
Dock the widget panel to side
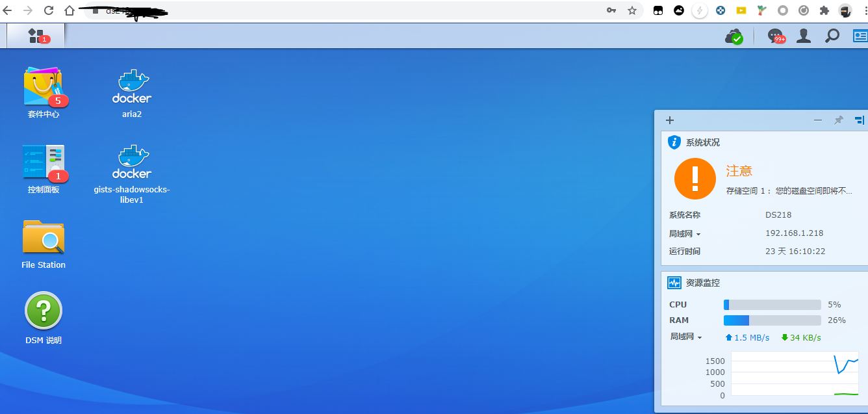[x=860, y=120]
